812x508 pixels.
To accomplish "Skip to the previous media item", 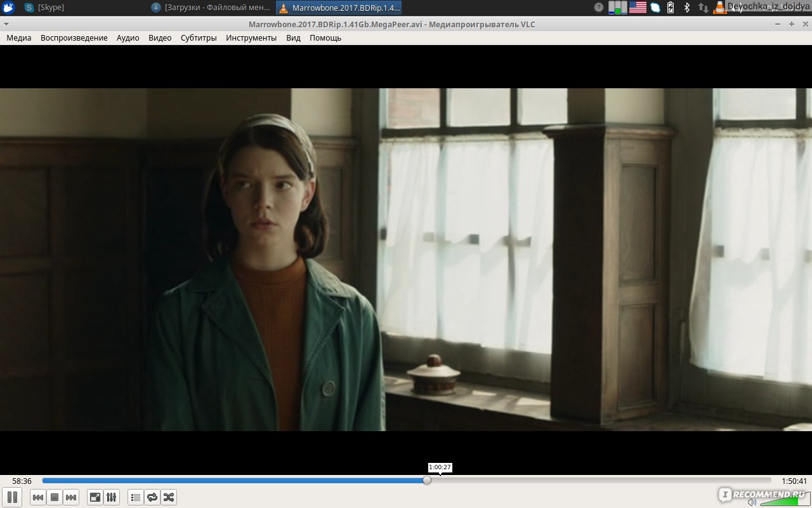I will pos(38,497).
